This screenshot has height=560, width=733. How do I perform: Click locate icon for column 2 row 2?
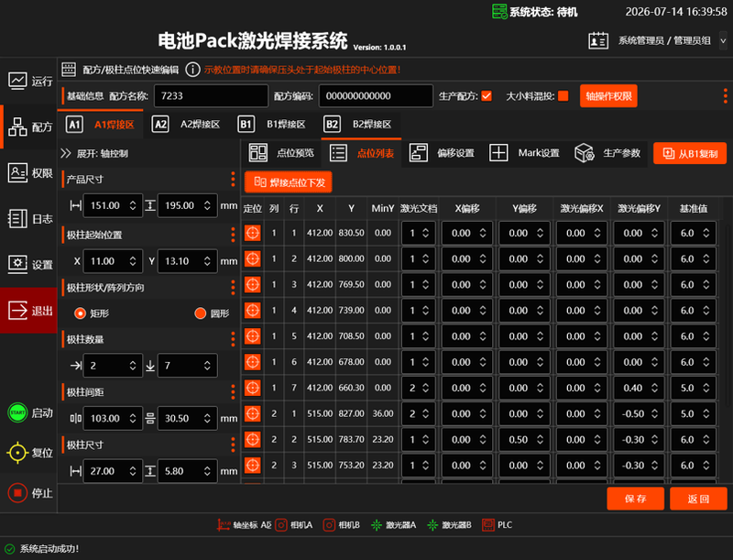coord(253,439)
